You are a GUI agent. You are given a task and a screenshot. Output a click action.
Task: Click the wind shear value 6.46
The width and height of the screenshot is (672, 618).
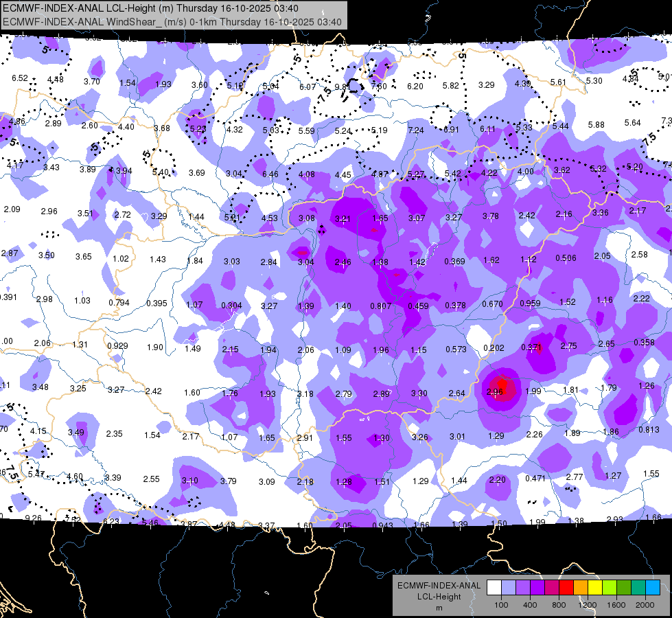270,174
